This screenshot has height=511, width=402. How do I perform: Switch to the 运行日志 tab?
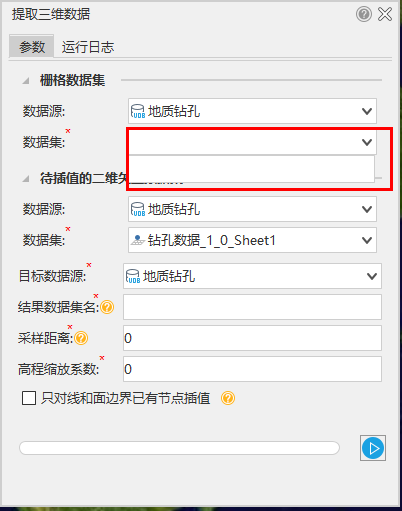[x=88, y=47]
